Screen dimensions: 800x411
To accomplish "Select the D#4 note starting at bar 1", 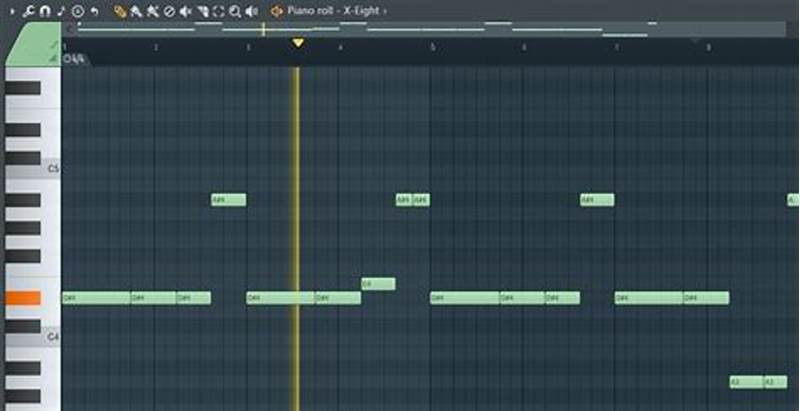I will [96, 298].
